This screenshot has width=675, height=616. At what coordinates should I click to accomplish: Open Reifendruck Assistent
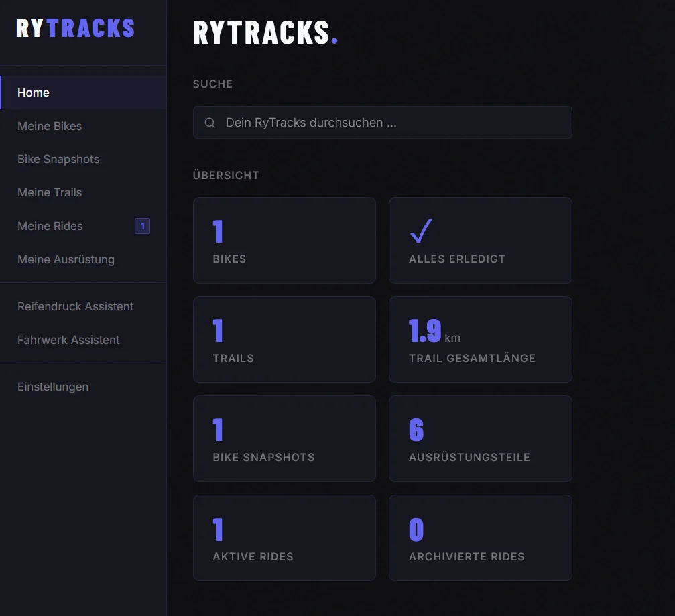84,306
